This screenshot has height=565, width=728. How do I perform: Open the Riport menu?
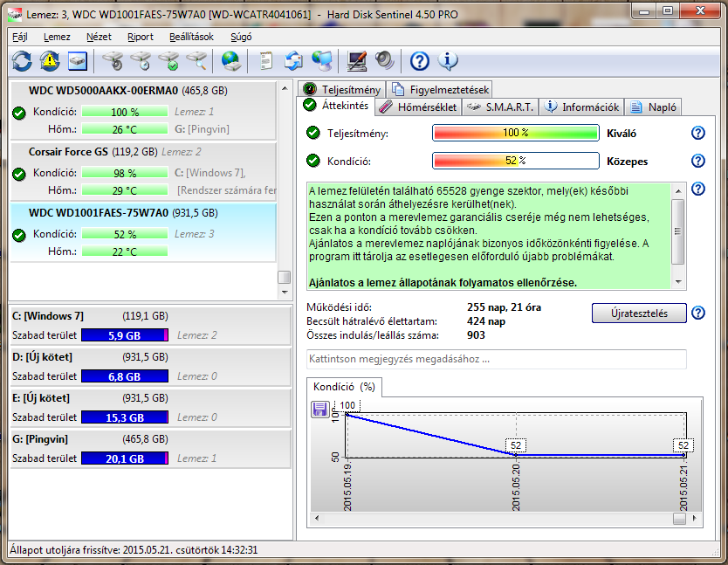point(141,38)
